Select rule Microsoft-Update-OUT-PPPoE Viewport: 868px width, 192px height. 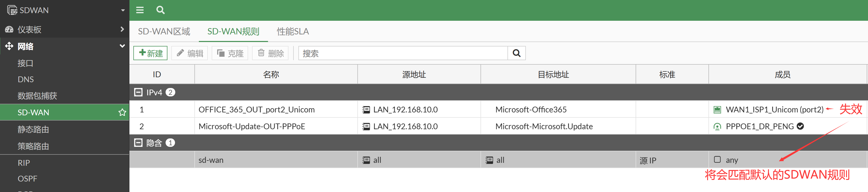[x=252, y=126]
